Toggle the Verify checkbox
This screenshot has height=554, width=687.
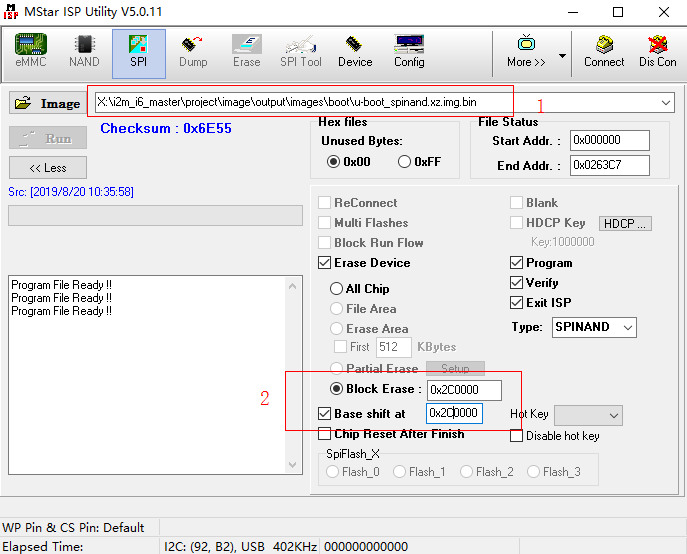[x=517, y=283]
